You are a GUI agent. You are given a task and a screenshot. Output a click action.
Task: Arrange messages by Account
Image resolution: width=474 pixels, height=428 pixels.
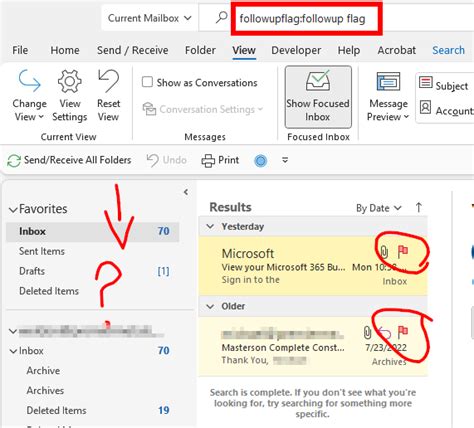coord(446,109)
